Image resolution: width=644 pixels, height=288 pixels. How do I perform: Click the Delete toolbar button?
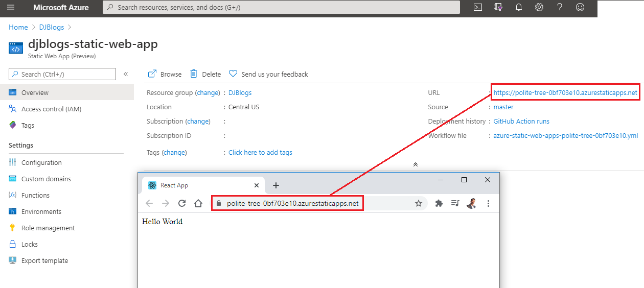coord(205,74)
